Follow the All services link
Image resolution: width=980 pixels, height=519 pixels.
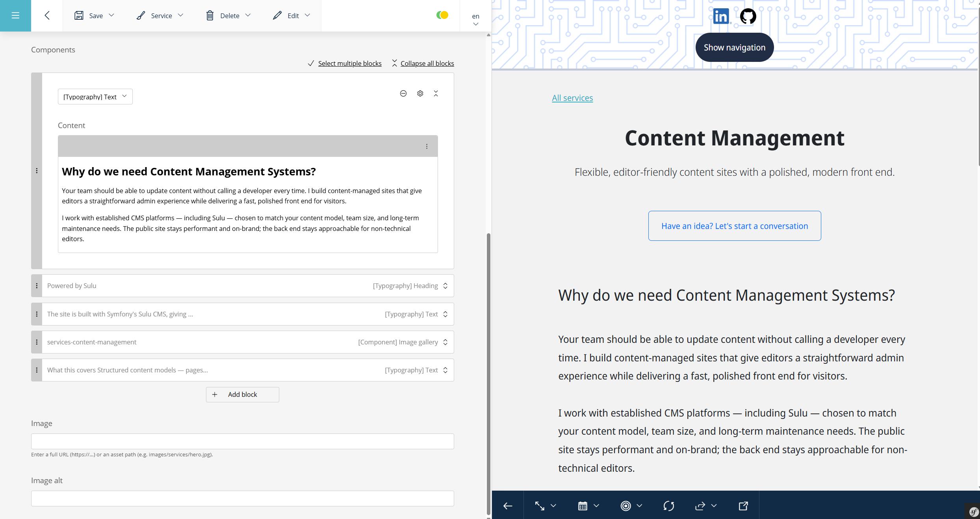point(572,98)
